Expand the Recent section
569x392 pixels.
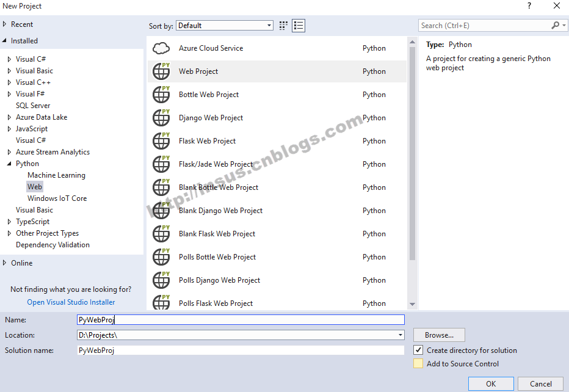click(5, 24)
